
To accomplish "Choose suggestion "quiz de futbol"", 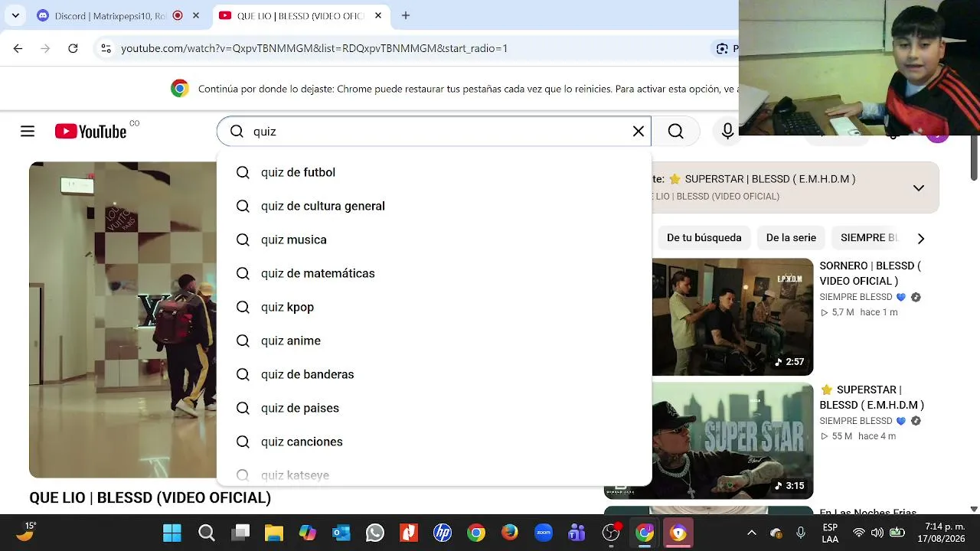I will click(434, 172).
